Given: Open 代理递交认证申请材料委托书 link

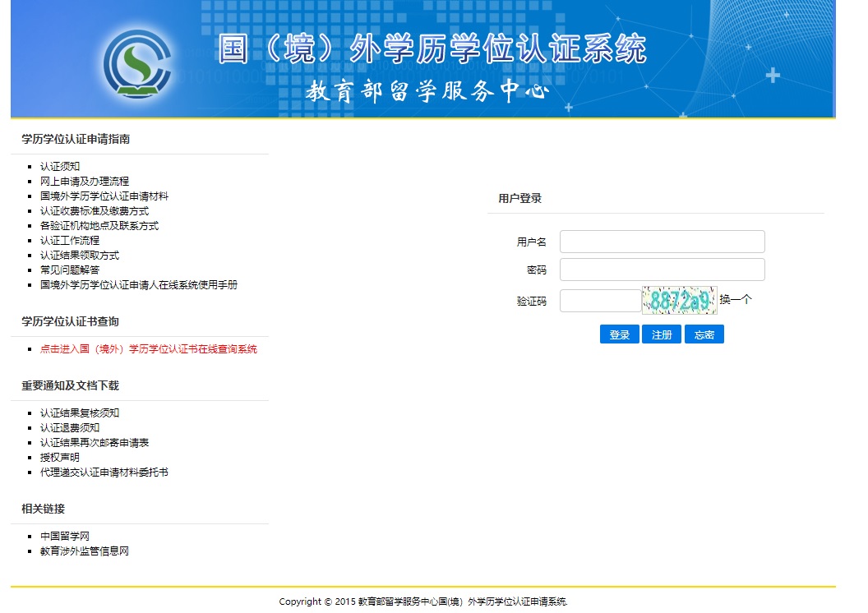Looking at the screenshot, I should 104,472.
